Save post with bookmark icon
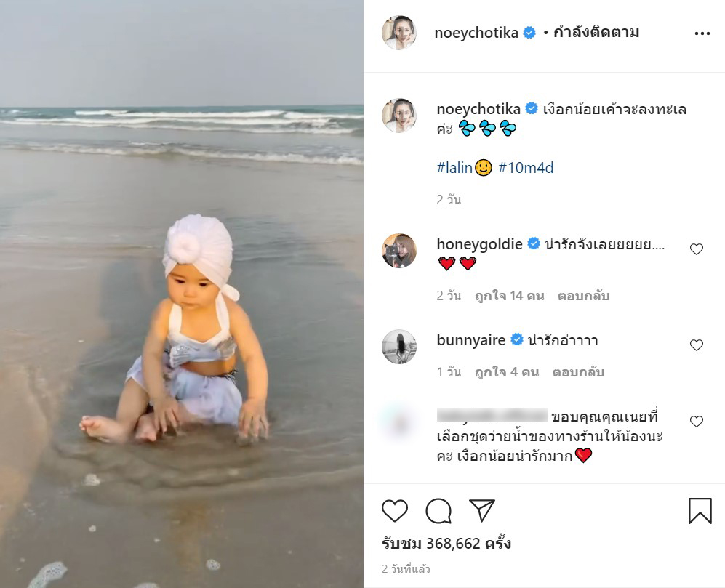The width and height of the screenshot is (725, 588). coord(700,511)
